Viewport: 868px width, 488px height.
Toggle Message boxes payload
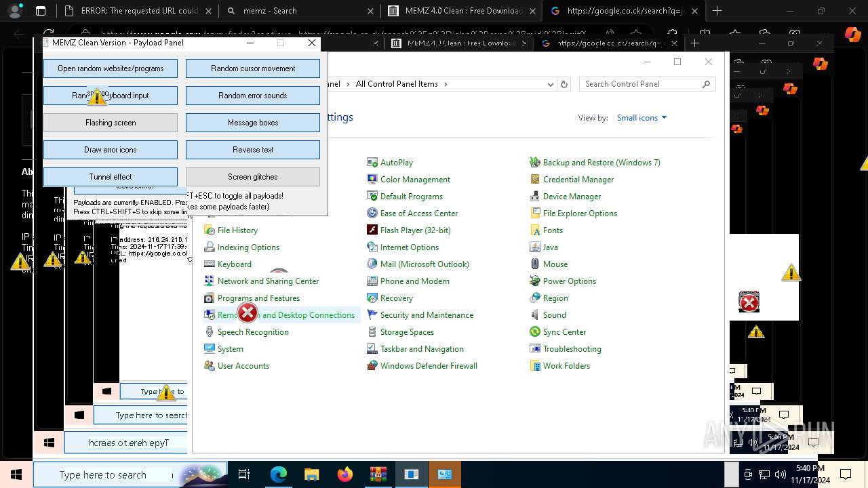pos(253,123)
